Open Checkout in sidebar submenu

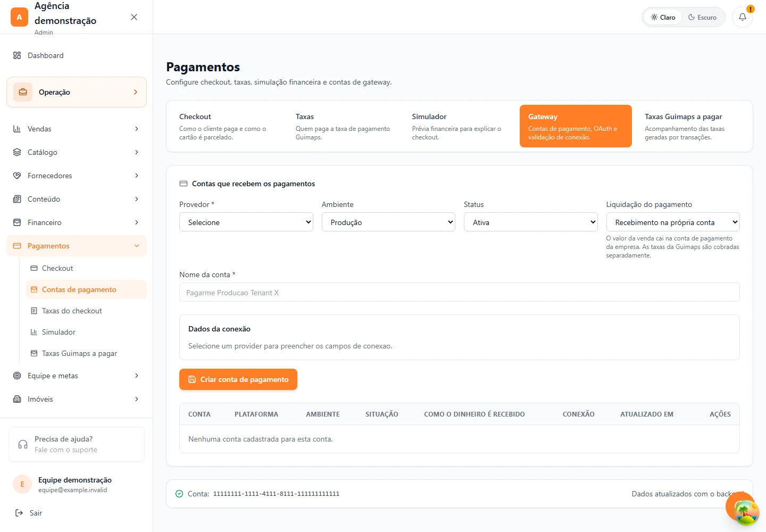pos(86,268)
